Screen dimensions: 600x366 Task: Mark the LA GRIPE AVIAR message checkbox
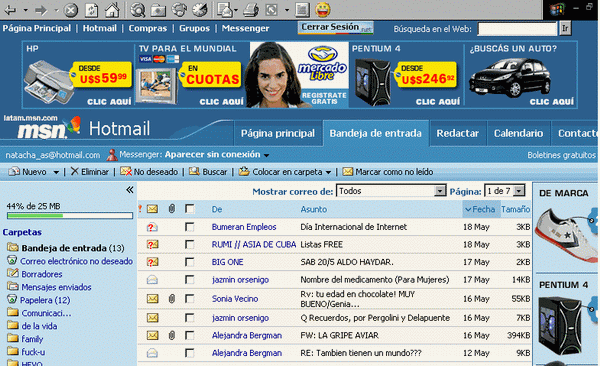click(189, 335)
